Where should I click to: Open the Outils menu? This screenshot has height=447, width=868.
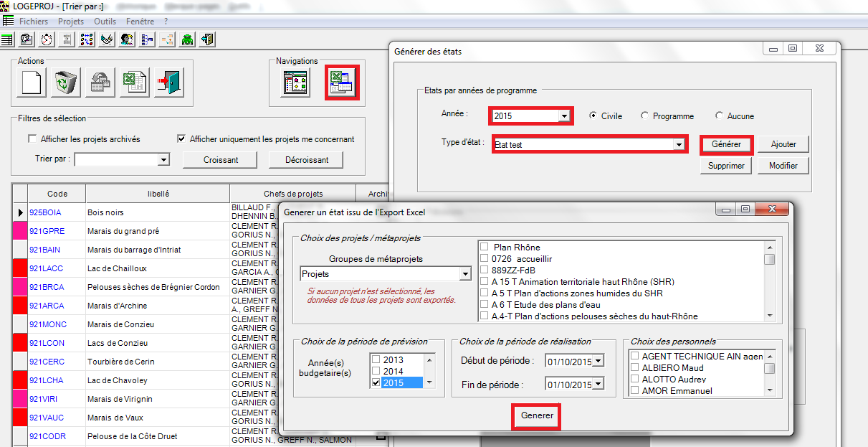105,21
